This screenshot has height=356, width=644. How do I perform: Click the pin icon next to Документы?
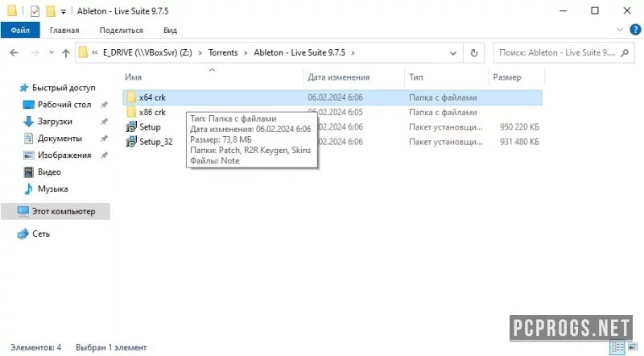pyautogui.click(x=105, y=138)
